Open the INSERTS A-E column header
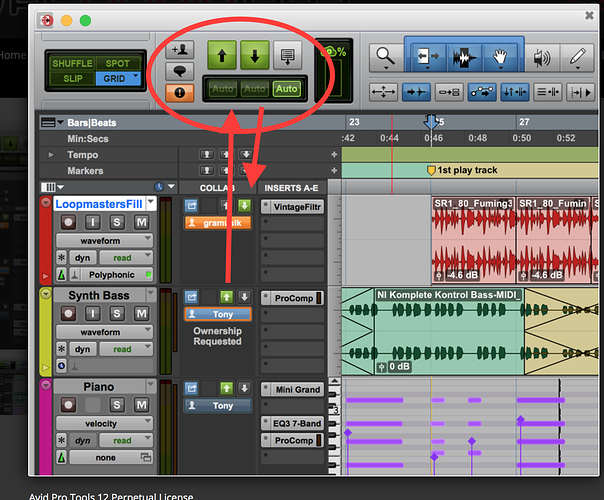 [291, 188]
